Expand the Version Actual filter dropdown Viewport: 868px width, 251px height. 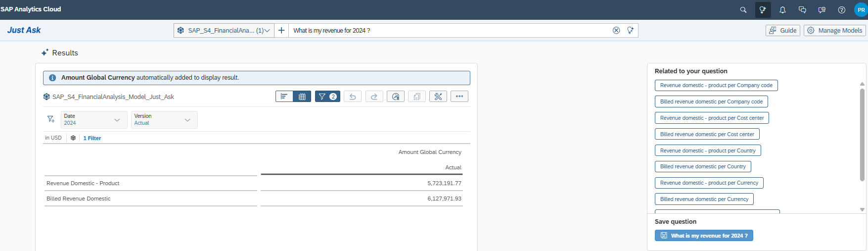(164, 120)
